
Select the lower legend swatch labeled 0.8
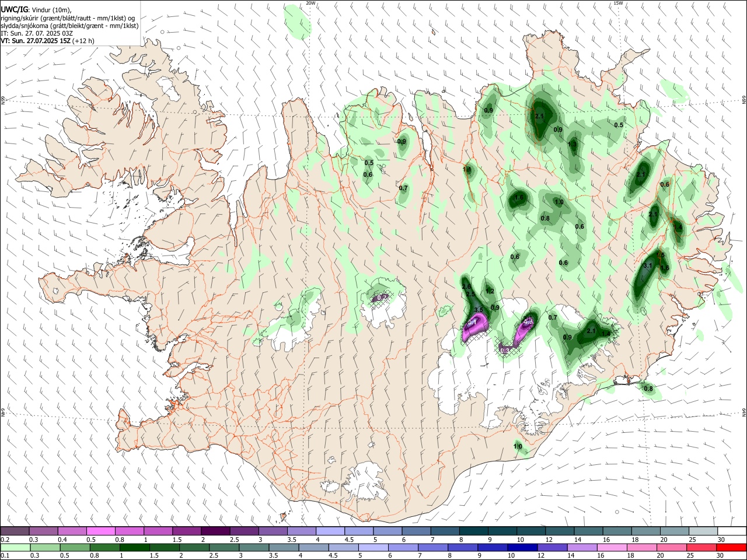(104, 547)
